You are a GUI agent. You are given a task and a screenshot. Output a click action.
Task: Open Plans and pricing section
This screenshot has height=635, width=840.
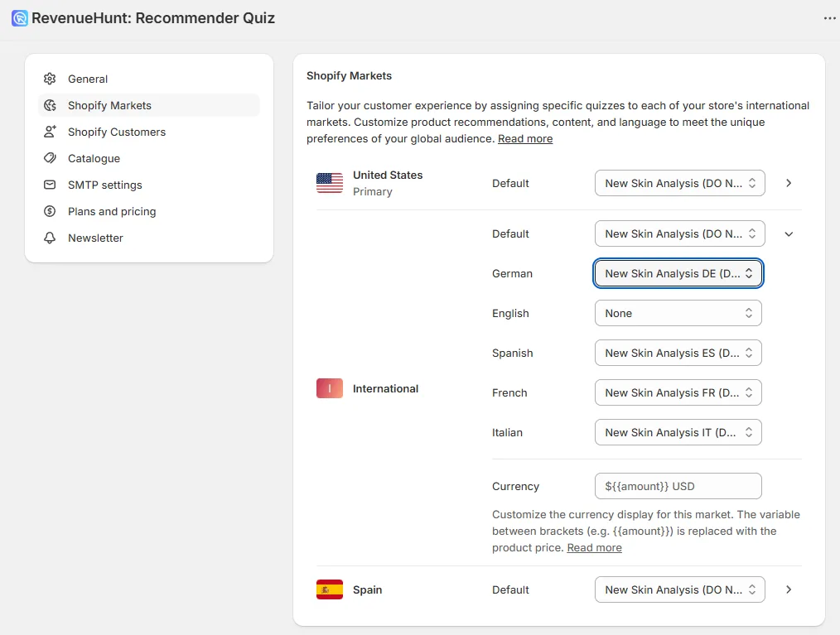coord(149,211)
